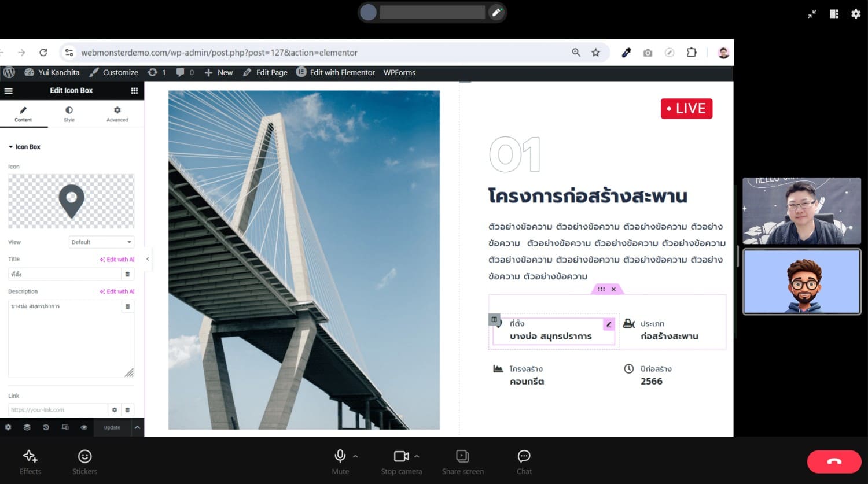Collapse the Icon Box section
The image size is (868, 484).
tap(24, 147)
